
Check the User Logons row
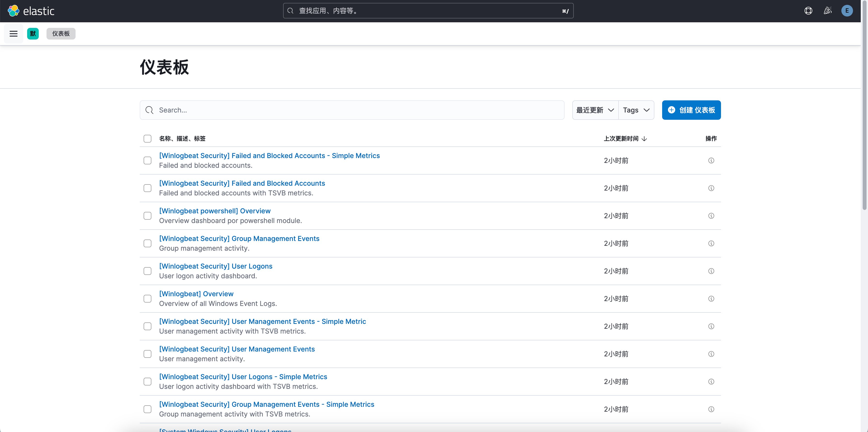click(147, 271)
